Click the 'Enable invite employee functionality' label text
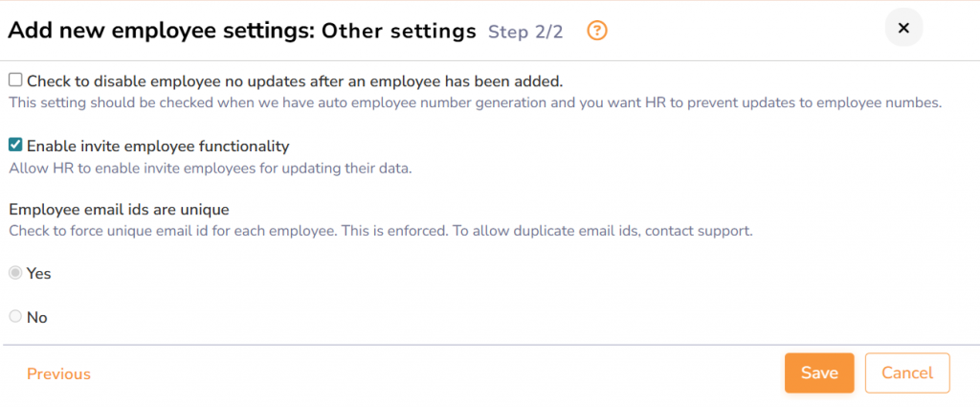Image resolution: width=980 pixels, height=407 pixels. click(x=158, y=146)
